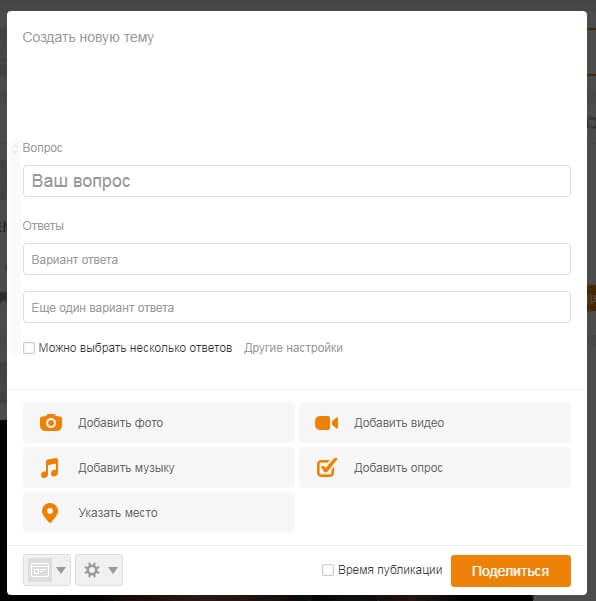Click the Поделиться button
596x601 pixels.
pyautogui.click(x=511, y=571)
